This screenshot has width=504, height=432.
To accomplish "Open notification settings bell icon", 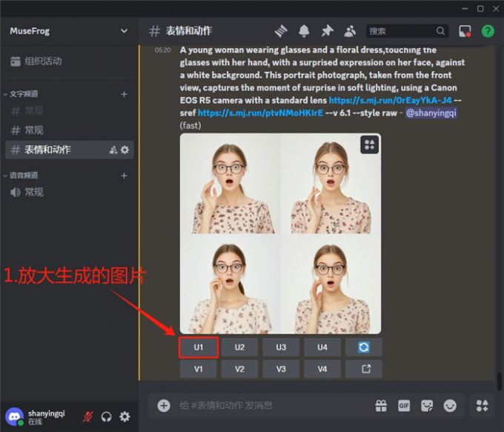I will pyautogui.click(x=304, y=31).
